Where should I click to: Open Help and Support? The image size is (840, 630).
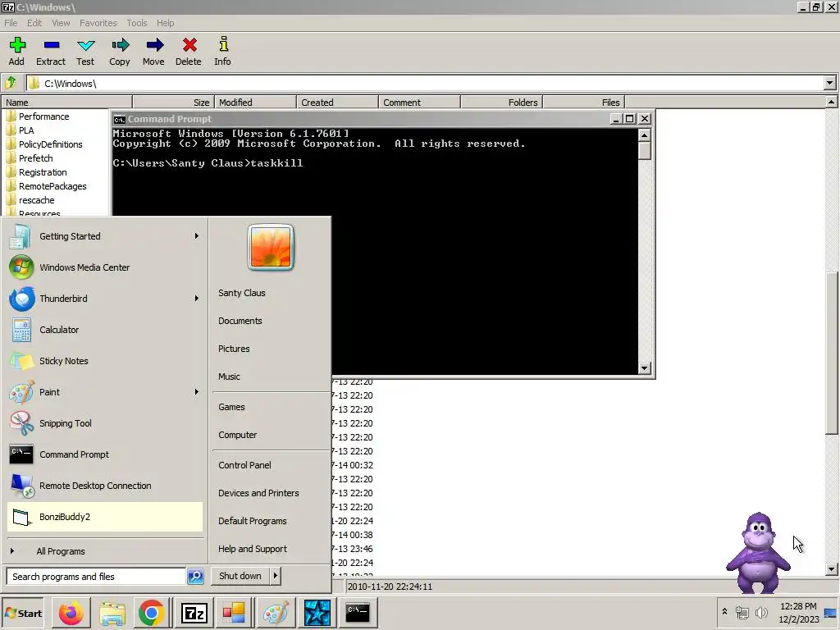[253, 549]
